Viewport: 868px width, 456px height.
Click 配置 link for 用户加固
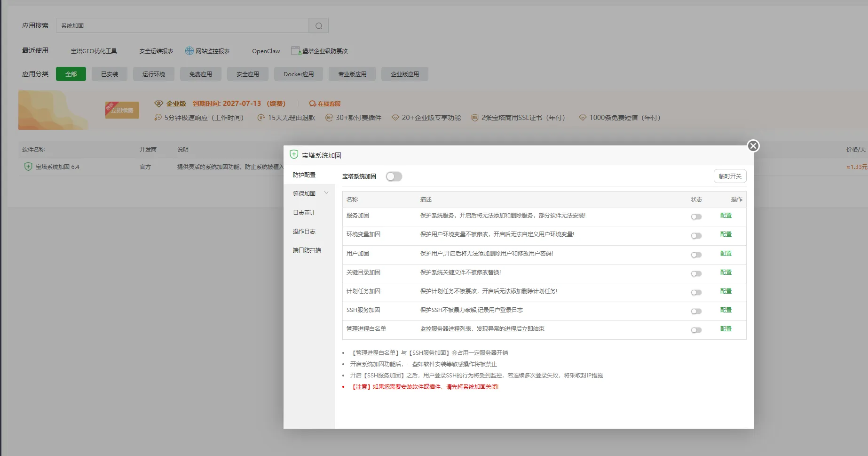(x=726, y=253)
